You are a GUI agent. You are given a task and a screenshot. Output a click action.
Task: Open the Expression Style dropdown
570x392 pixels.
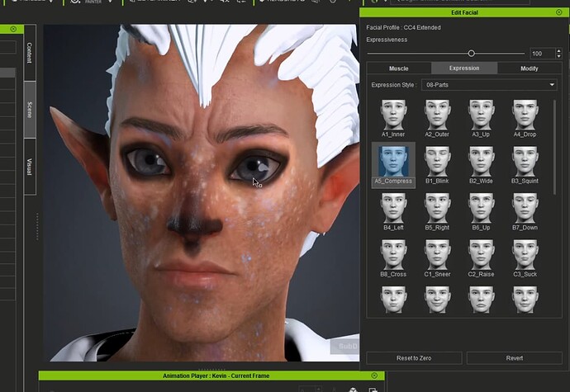[x=489, y=85]
